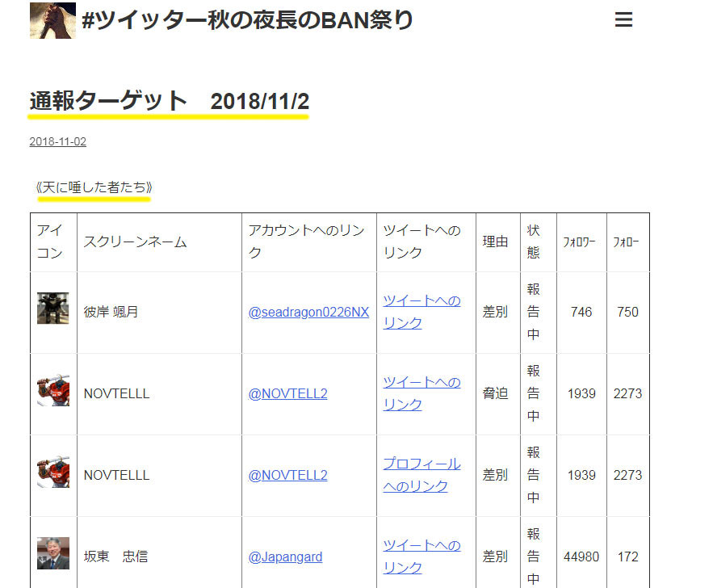Image resolution: width=713 pixels, height=588 pixels.
Task: Click the avatar icon of 彼岸 颯月
Action: point(53,309)
